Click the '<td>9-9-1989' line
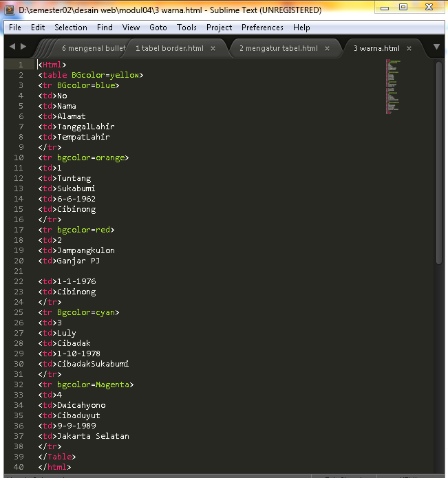 coord(67,426)
